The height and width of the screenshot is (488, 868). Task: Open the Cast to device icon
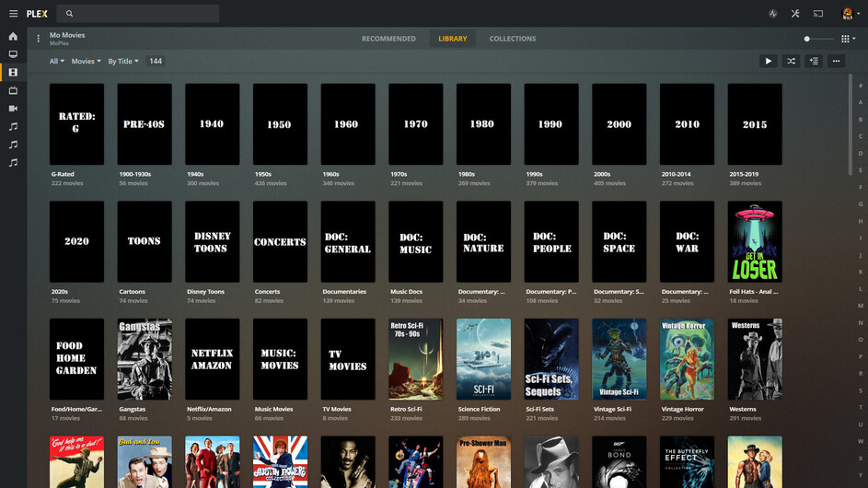tap(818, 13)
